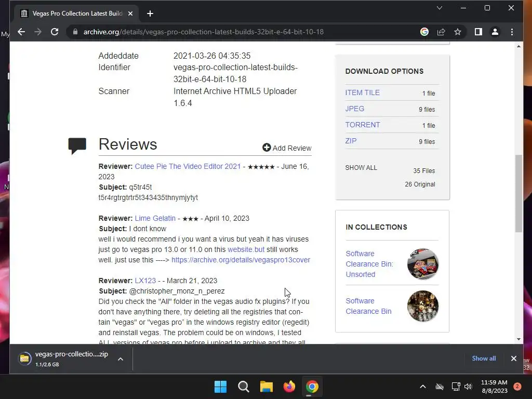Viewport: 532px width, 399px height.
Task: Open the vegaspro13cover archive link
Action: (241, 260)
